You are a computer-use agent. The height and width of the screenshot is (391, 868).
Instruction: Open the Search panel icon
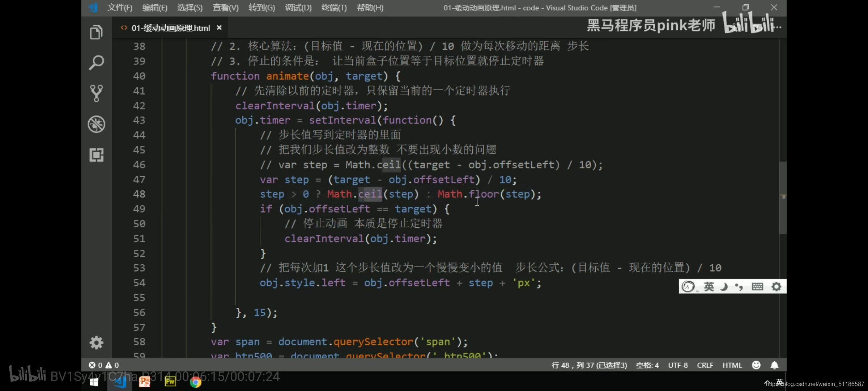point(96,63)
